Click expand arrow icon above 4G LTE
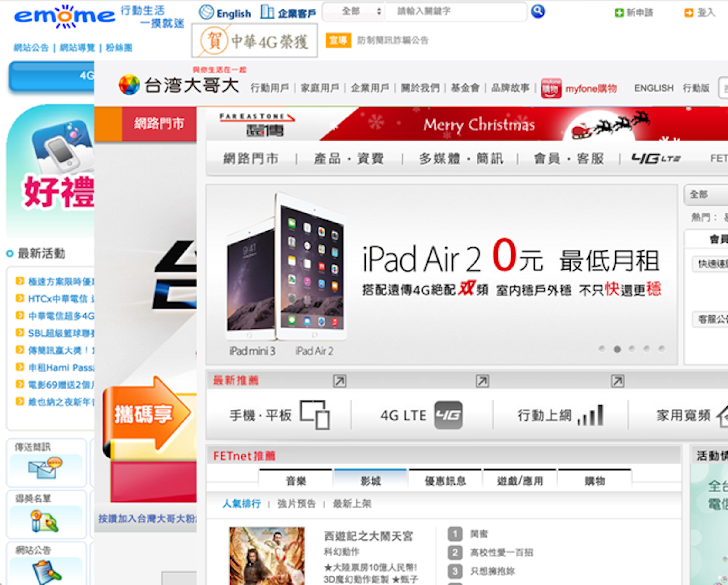This screenshot has height=585, width=728. [482, 381]
